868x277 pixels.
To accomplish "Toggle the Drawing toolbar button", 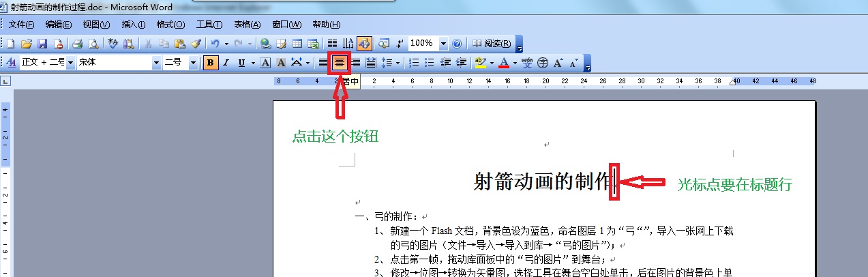I will coord(364,44).
